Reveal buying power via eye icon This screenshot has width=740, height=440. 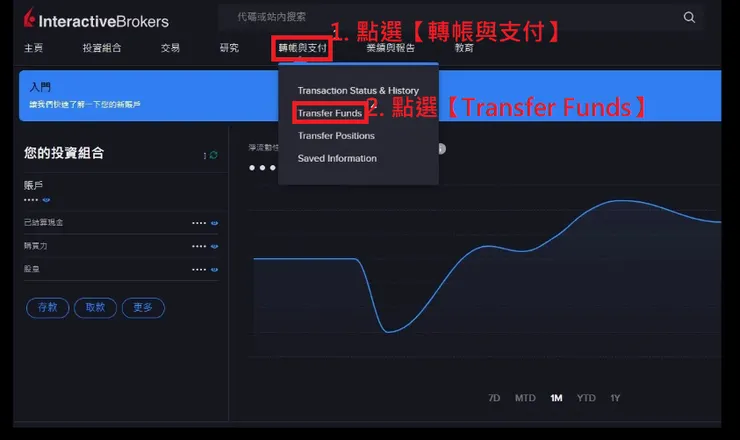coord(214,246)
